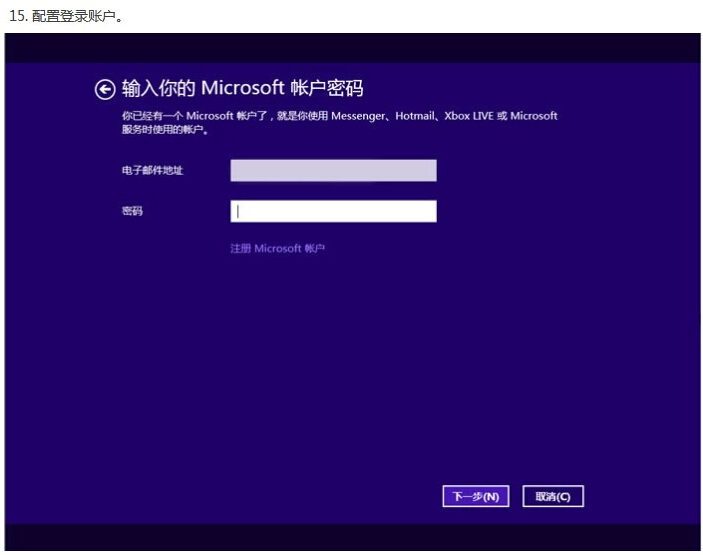Viewport: 703px width, 555px height.
Task: Click the 密码 label text
Action: coord(132,211)
